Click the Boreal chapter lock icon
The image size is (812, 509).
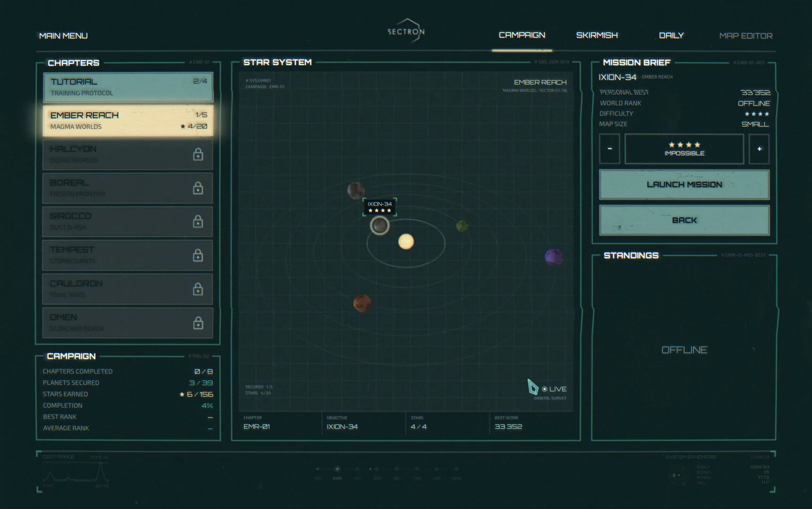click(x=198, y=188)
